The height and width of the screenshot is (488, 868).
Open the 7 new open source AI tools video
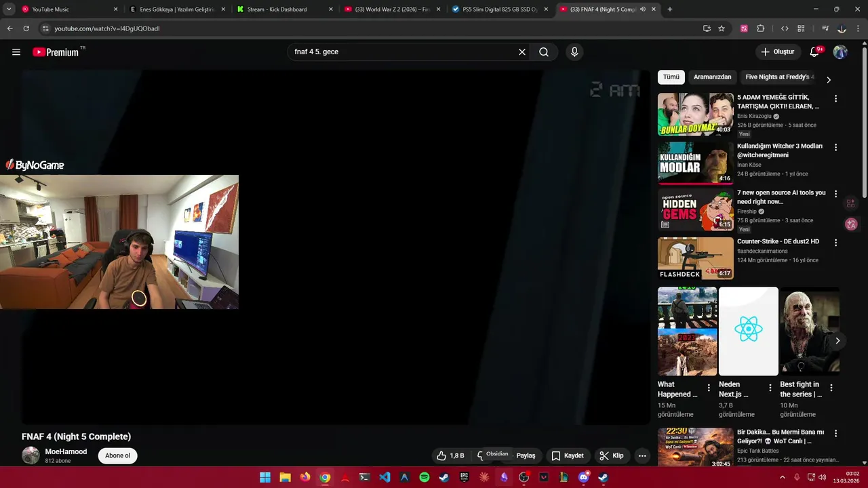(x=696, y=210)
